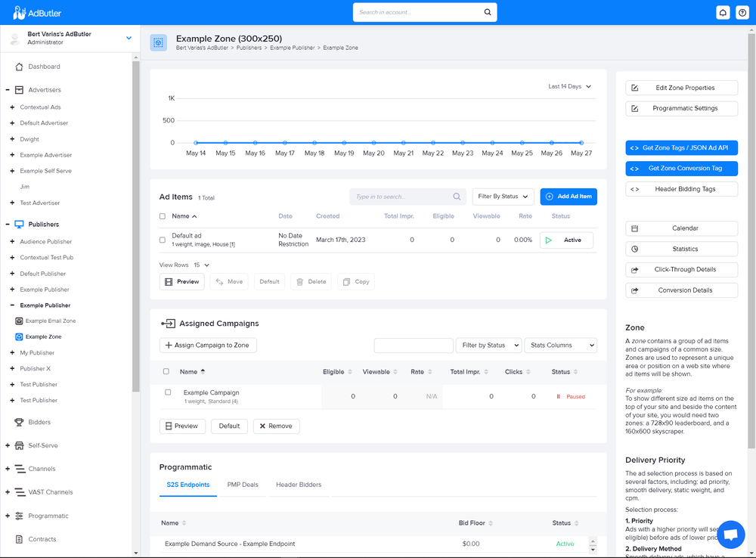Click the Self-Serve store icon
Viewport: 756px width, 558px height.
click(x=20, y=445)
